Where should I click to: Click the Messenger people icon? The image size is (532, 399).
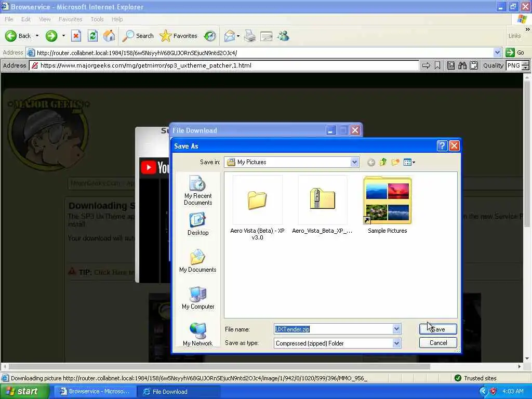[x=283, y=36]
